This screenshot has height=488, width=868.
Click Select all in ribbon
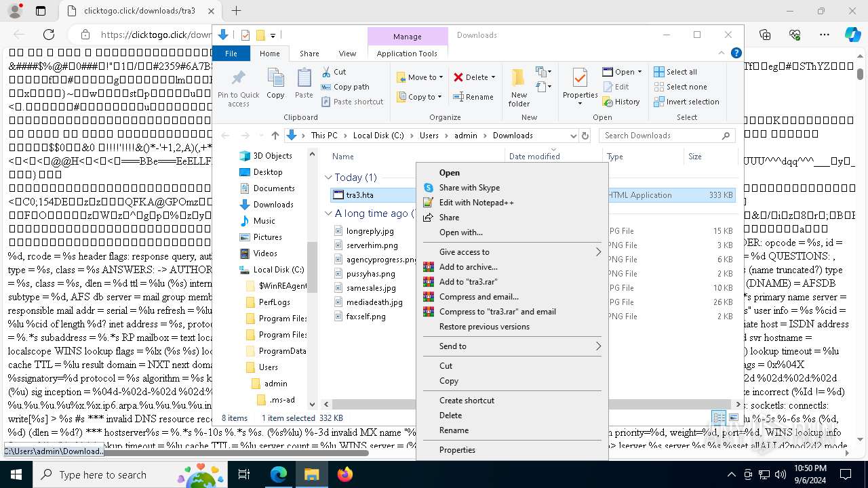(x=675, y=72)
